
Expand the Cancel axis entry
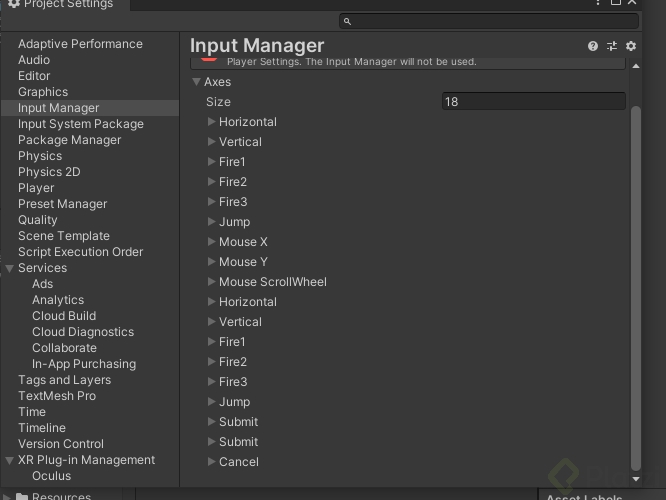point(211,462)
